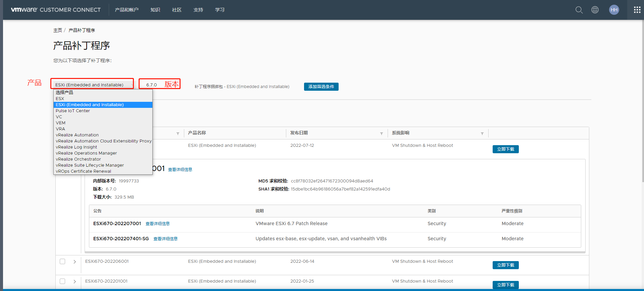Click the MD5 checksum value

[x=332, y=181]
